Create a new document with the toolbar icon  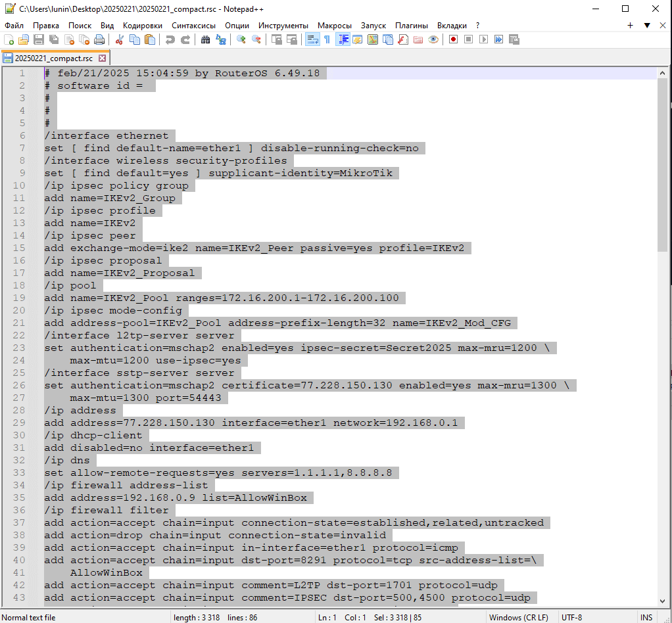9,40
